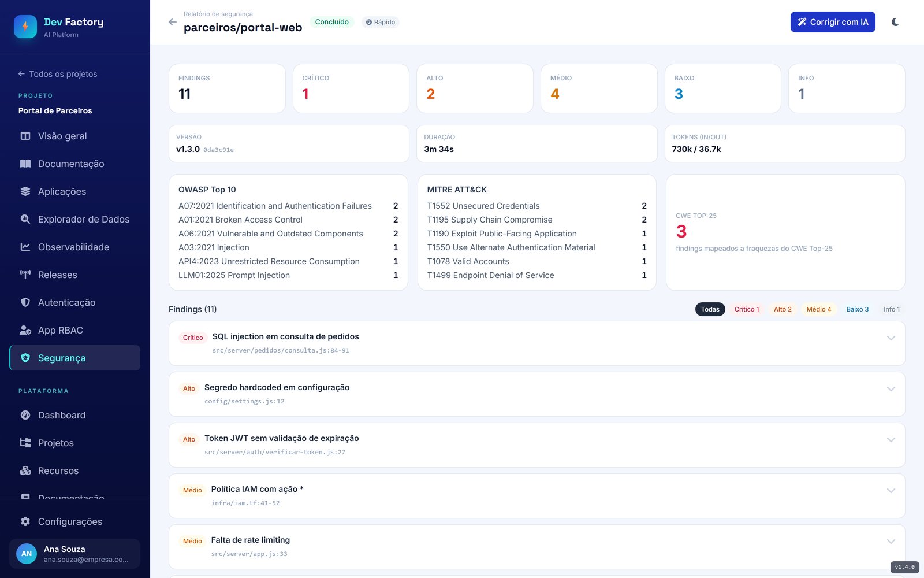The image size is (924, 578).
Task: Click the Observabilidade chart icon
Action: 25,247
